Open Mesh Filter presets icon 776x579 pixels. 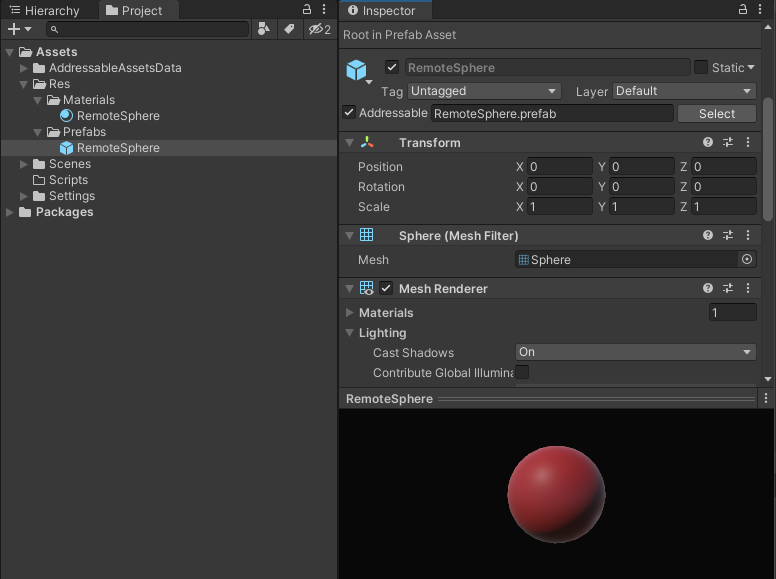click(728, 235)
